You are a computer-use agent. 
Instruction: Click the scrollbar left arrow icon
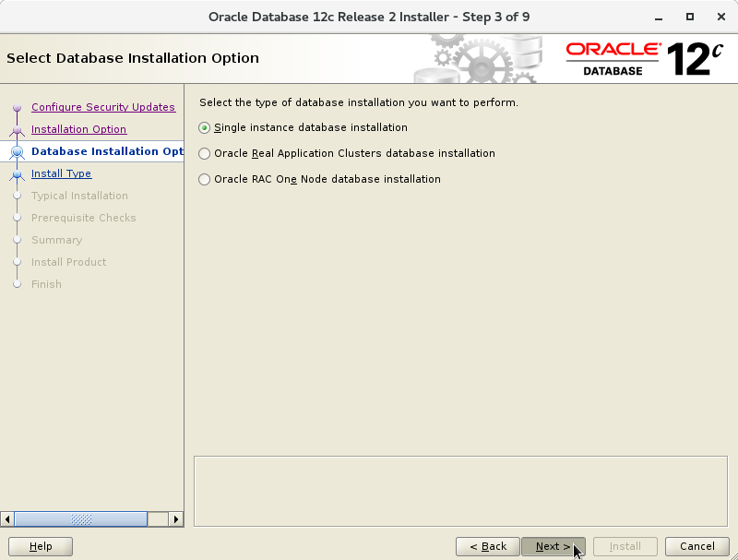coord(8,519)
